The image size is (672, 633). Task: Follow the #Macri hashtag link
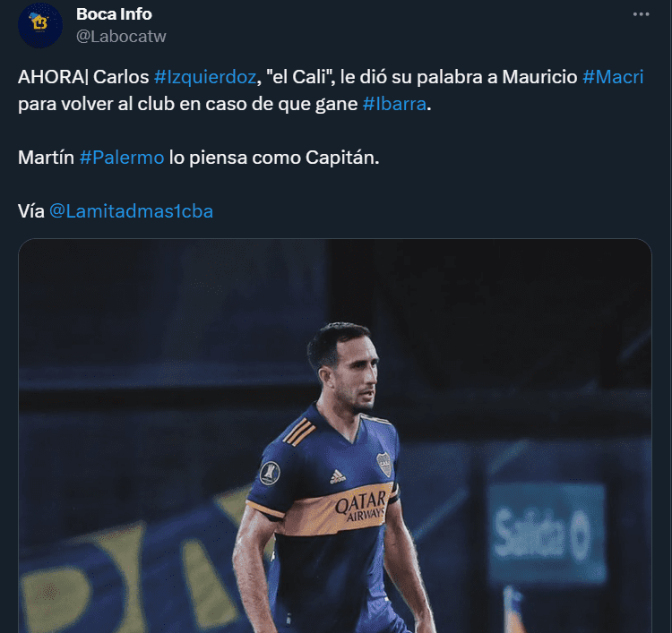tap(613, 77)
